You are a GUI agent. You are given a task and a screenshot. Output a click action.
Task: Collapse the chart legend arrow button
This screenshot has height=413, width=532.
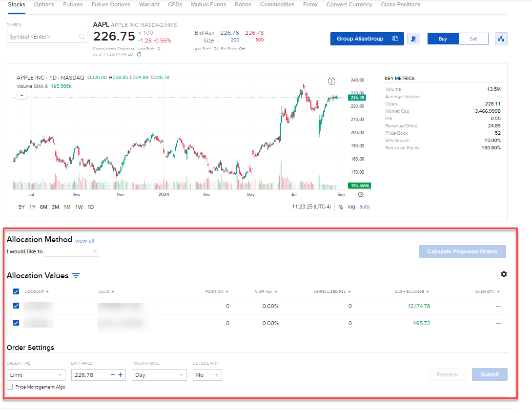click(x=21, y=96)
